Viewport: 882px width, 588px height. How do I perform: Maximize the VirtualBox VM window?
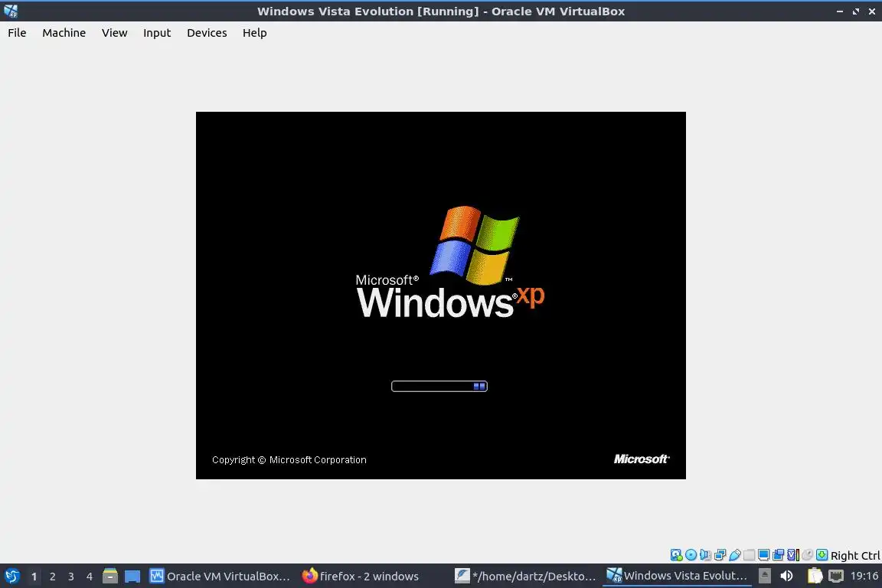click(x=855, y=11)
